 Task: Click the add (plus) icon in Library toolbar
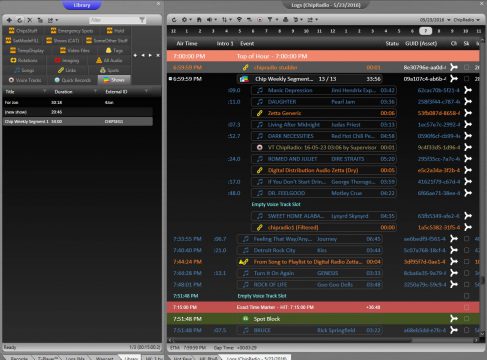tap(9, 20)
